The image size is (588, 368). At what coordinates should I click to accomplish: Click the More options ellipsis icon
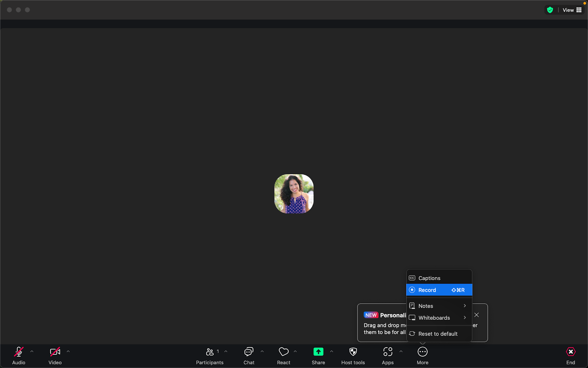point(422,352)
